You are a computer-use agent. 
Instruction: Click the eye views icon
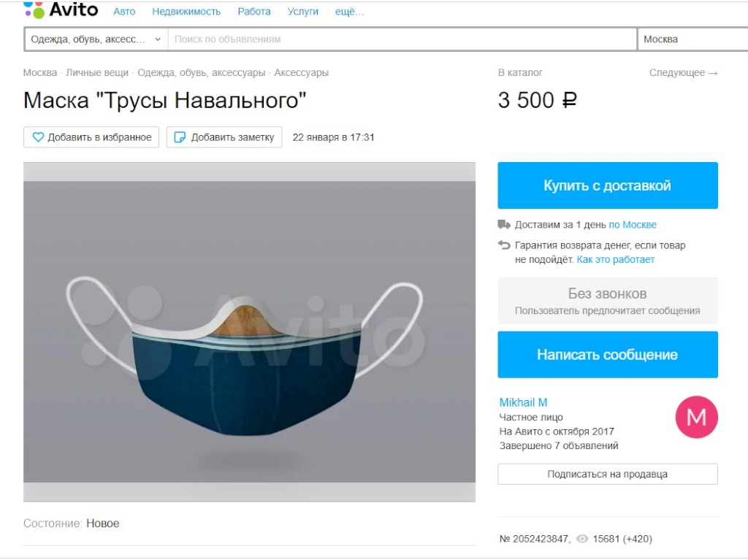(582, 539)
